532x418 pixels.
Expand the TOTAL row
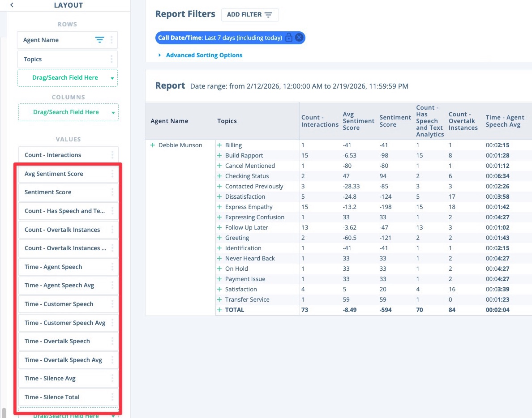click(219, 310)
